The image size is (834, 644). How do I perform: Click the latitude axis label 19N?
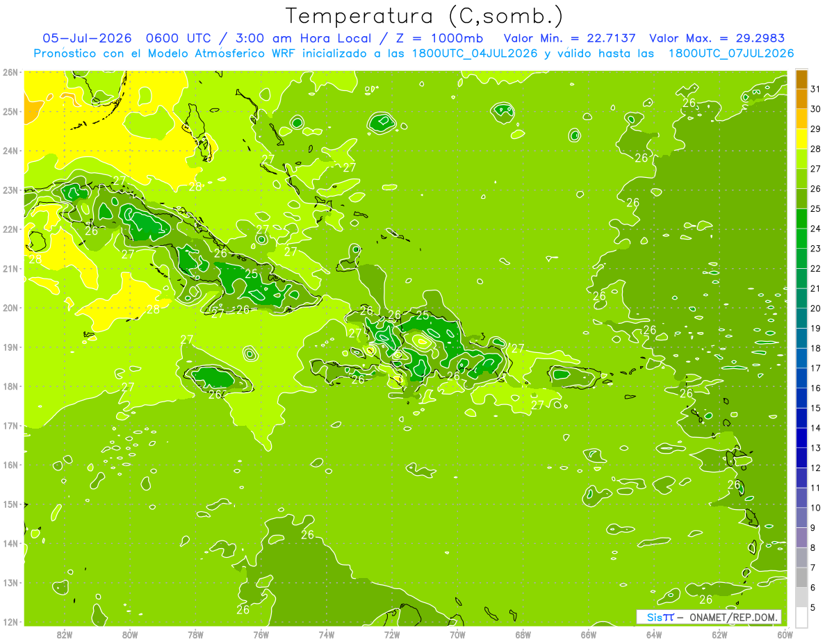10,347
